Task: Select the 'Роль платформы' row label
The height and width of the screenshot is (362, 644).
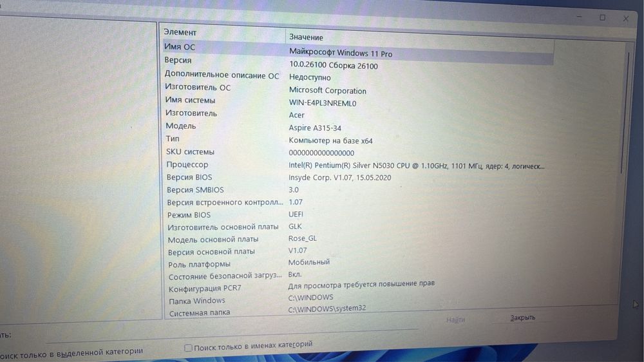Action: pos(199,264)
